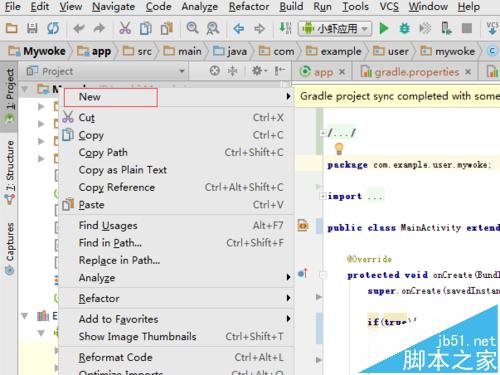Expand the Add to Favorites submenu arrow
Viewport: 500px width, 375px height.
[x=288, y=319]
